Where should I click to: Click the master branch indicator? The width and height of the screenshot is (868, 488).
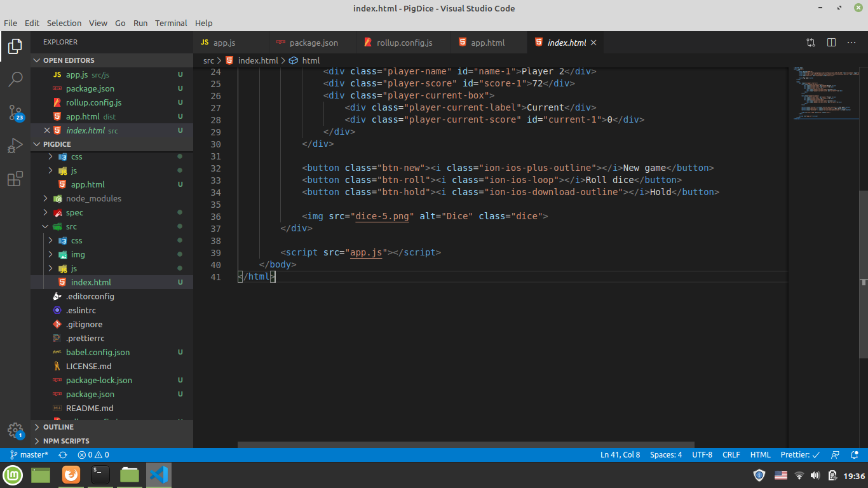point(29,455)
